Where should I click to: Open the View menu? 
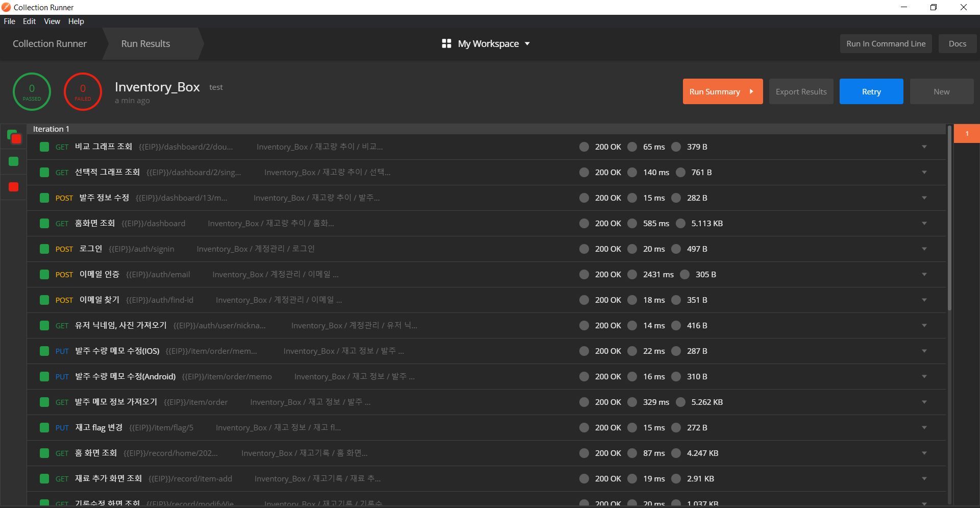[52, 21]
